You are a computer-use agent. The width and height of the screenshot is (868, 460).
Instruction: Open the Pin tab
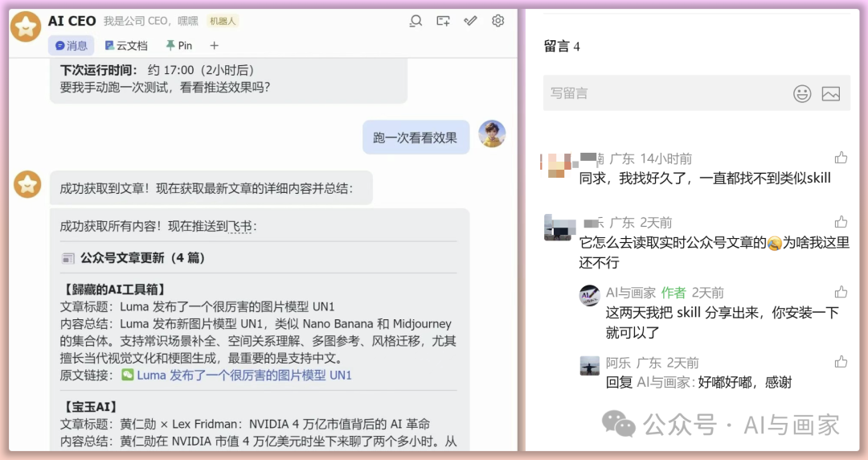tap(178, 46)
